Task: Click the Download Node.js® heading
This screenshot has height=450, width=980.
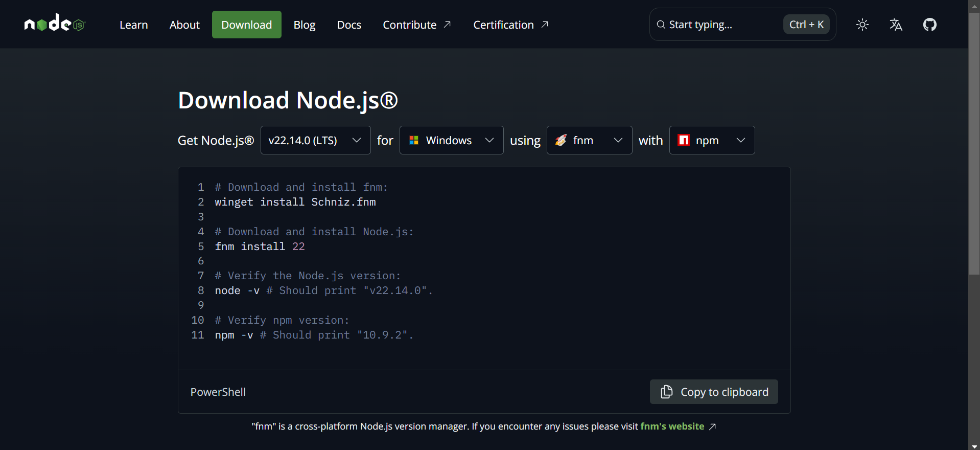Action: (x=288, y=100)
